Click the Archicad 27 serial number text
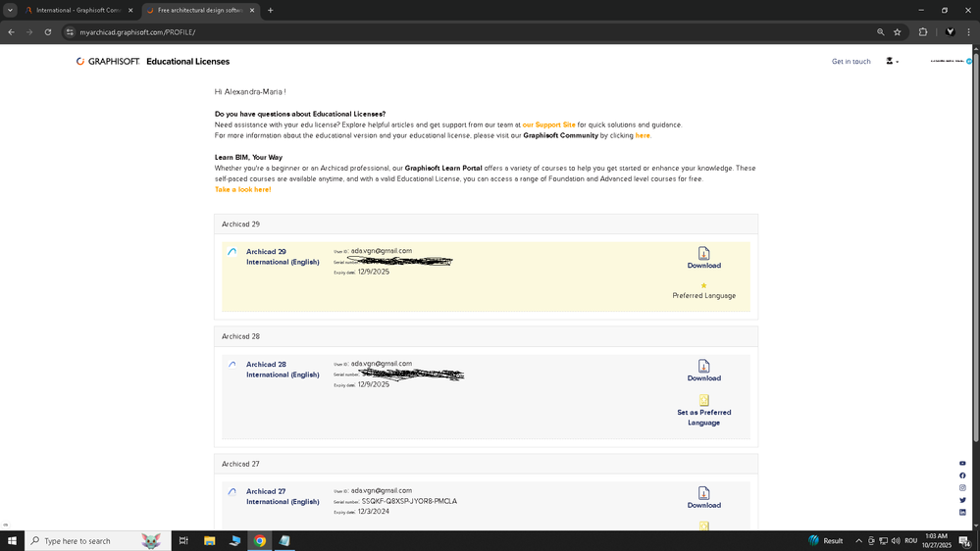 click(x=409, y=501)
